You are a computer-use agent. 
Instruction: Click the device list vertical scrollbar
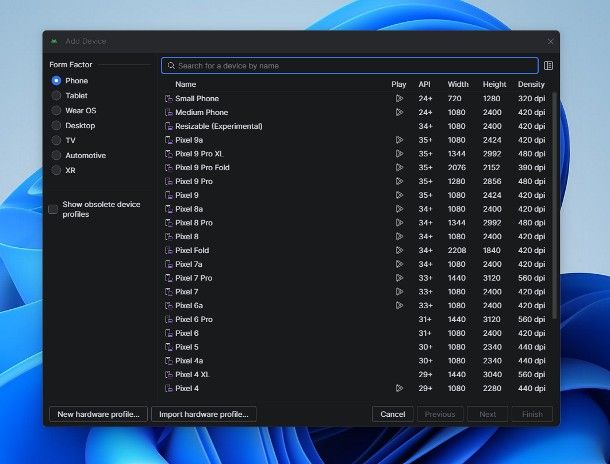[554, 205]
